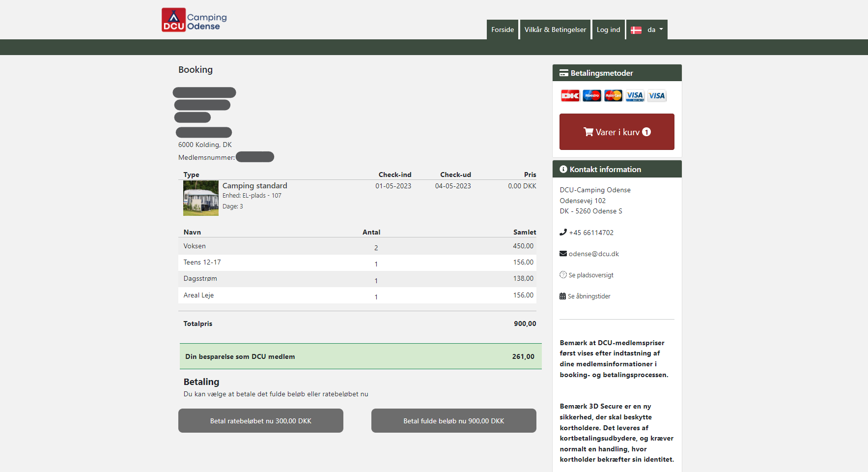Pay installment amount 300,00 DKK
Screen dimensions: 868x472
pos(260,421)
